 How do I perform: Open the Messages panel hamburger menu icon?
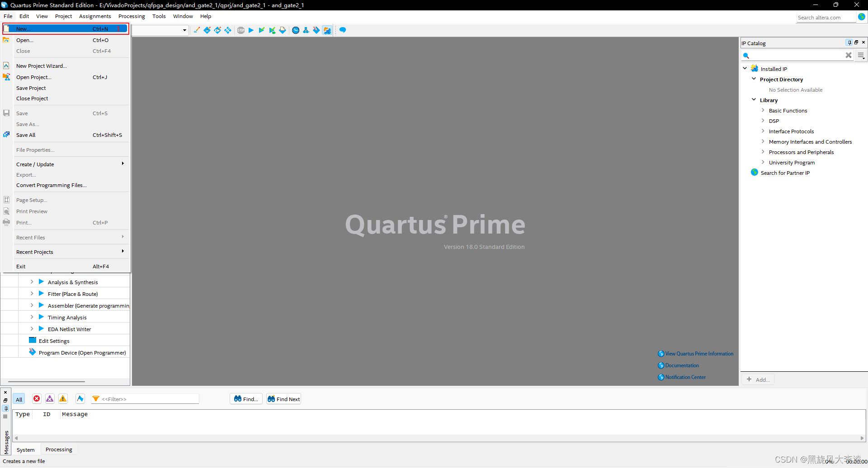click(x=5, y=417)
